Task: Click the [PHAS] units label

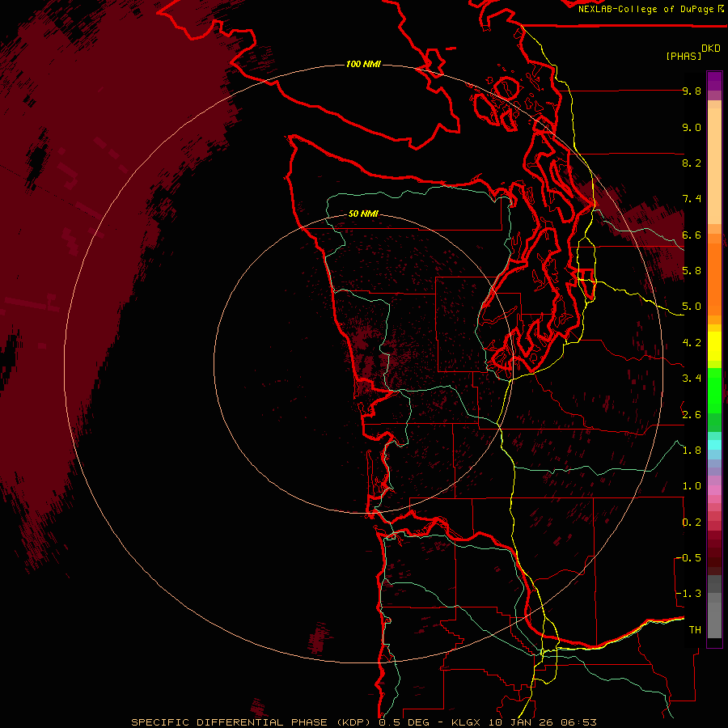Action: [684, 56]
